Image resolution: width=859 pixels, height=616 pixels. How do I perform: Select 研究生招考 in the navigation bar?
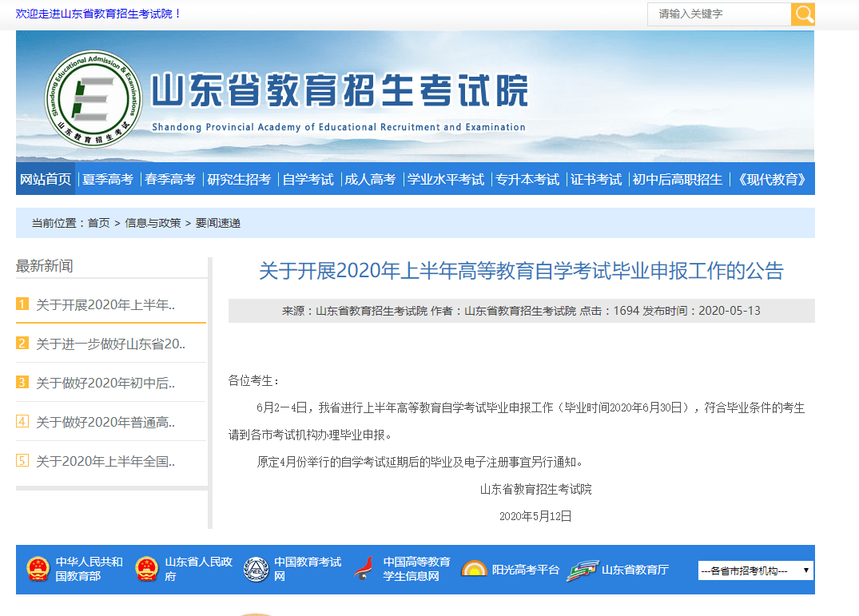[x=239, y=179]
